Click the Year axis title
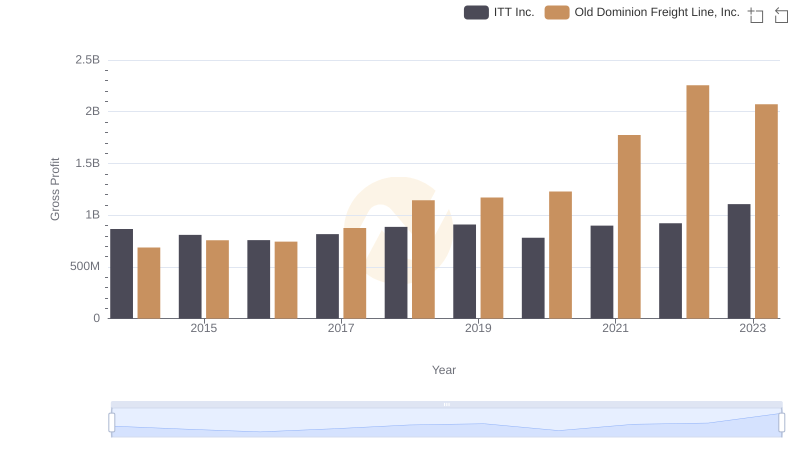 (x=444, y=370)
